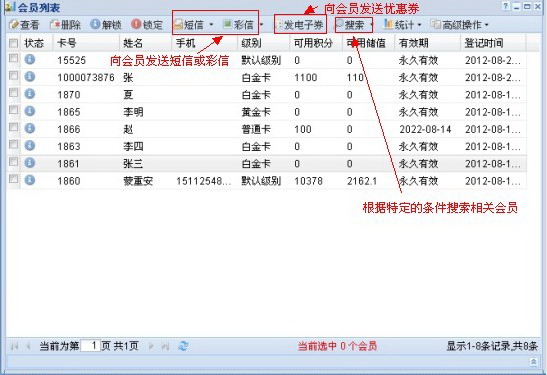The width and height of the screenshot is (547, 375).
Task: Check the row for card 1000073876
Action: (13, 75)
